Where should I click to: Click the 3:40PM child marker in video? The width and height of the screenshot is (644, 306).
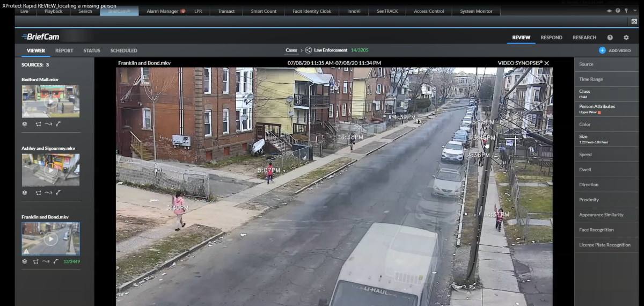pyautogui.click(x=178, y=210)
